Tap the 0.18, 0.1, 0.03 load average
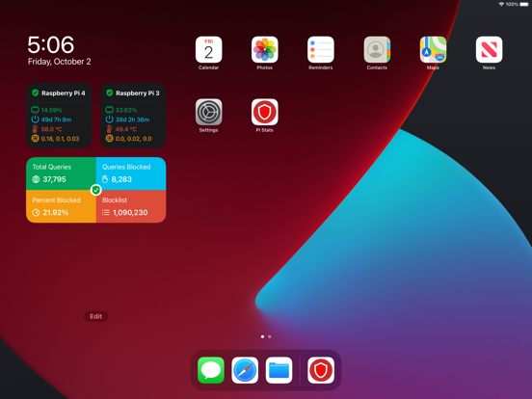This screenshot has width=532, height=399. point(60,139)
